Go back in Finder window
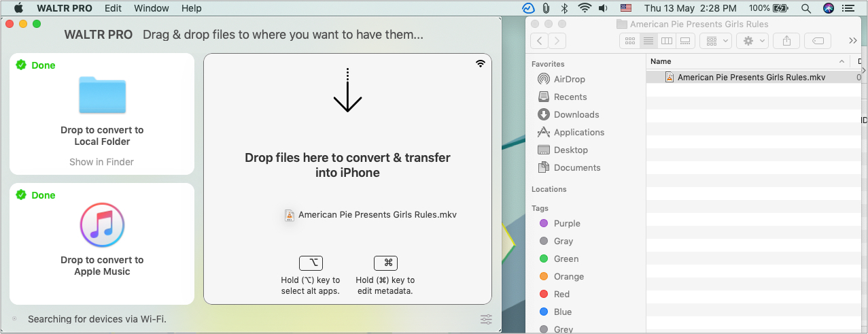 click(539, 41)
